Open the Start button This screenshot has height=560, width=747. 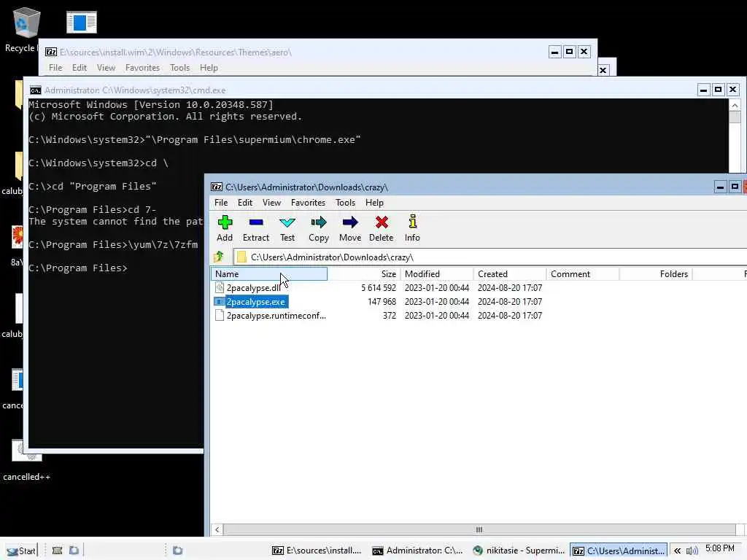[21, 551]
